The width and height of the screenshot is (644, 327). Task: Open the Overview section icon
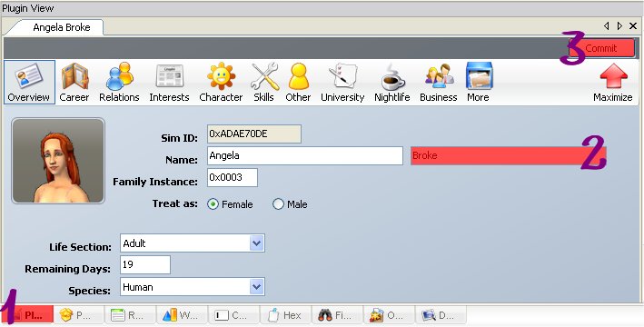29,82
